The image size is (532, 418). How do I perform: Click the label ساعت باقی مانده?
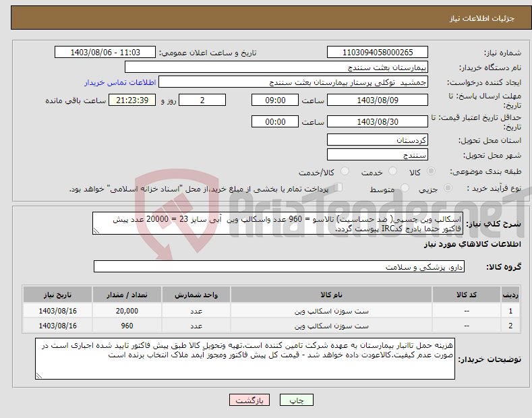tap(76, 100)
